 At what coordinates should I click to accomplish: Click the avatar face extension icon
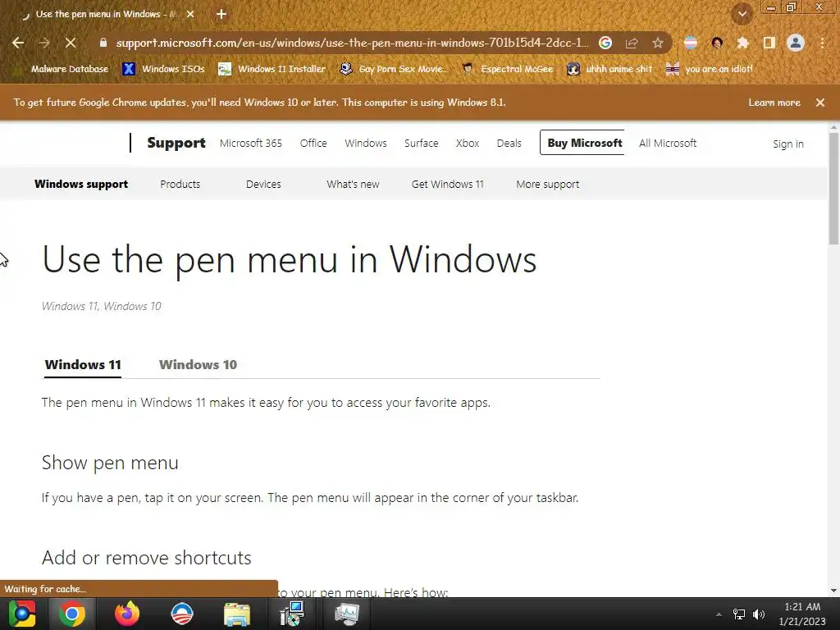coord(717,43)
